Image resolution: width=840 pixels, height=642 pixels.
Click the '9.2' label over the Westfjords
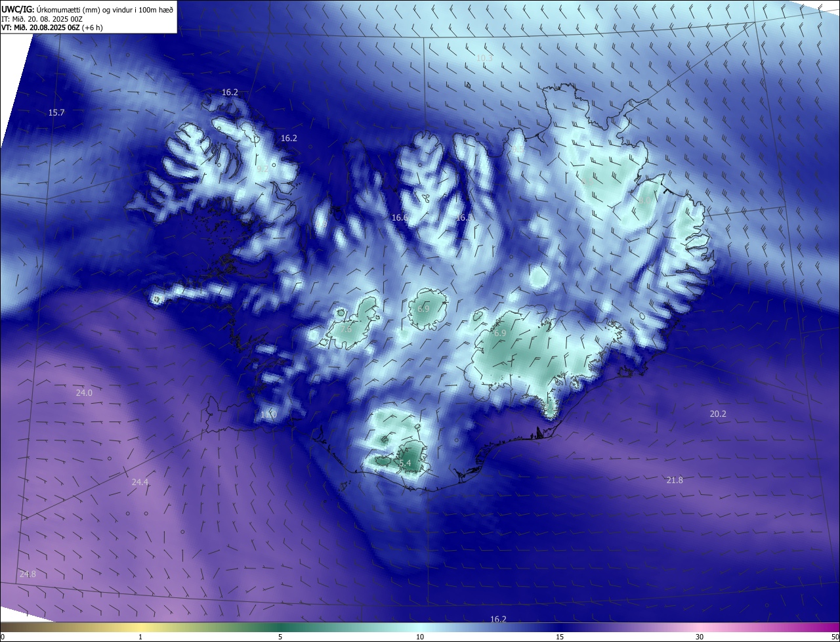click(262, 169)
